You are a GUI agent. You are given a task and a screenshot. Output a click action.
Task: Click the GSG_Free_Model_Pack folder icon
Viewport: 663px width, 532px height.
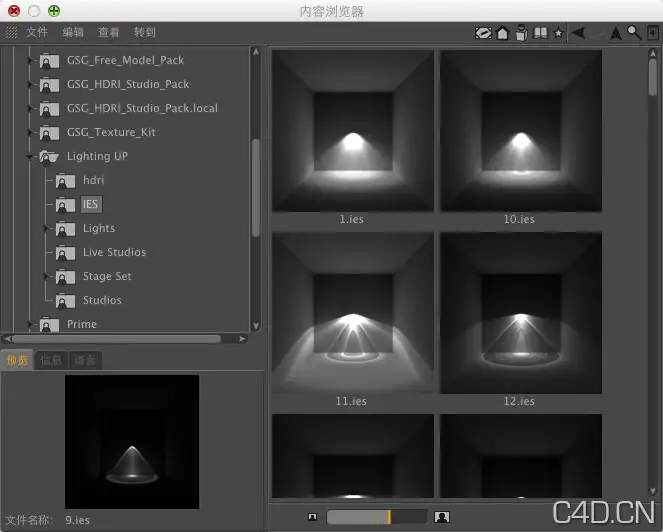coord(49,61)
